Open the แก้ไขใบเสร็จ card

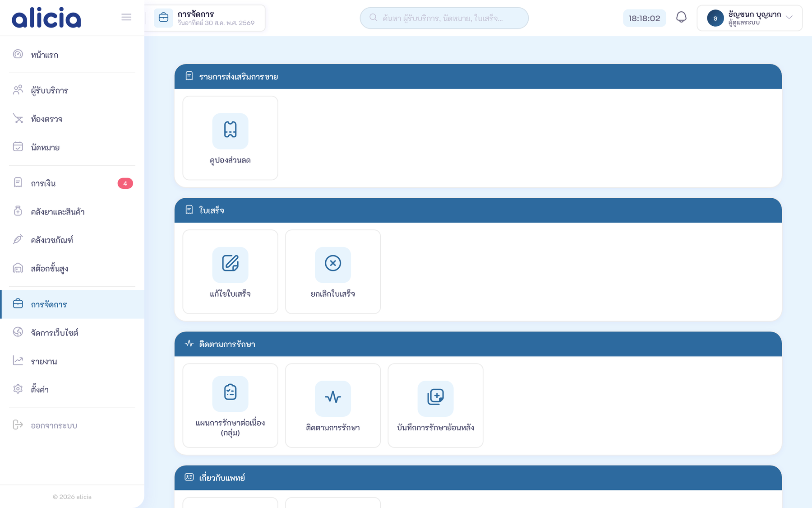click(230, 271)
